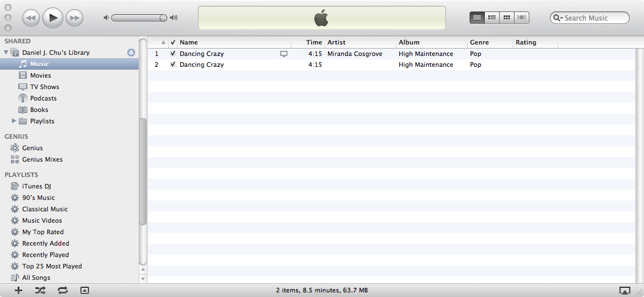Toggle shuffle mode
This screenshot has width=644, height=297.
[40, 290]
